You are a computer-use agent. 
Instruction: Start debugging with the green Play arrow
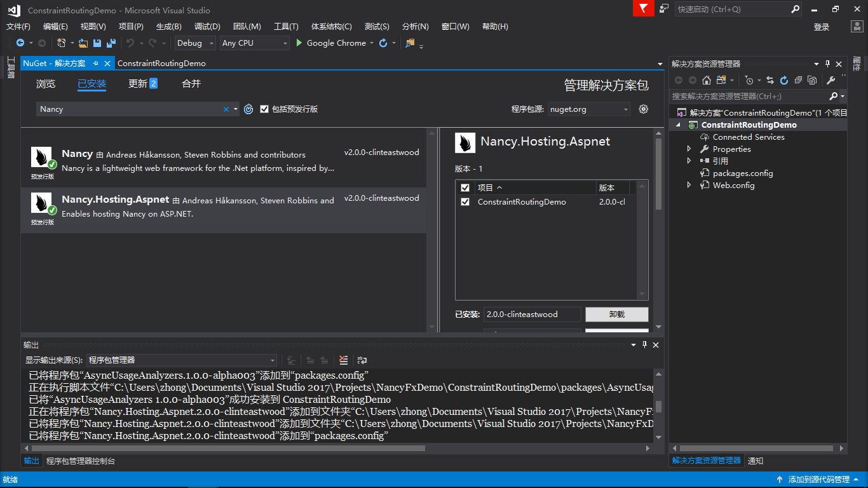pyautogui.click(x=300, y=43)
